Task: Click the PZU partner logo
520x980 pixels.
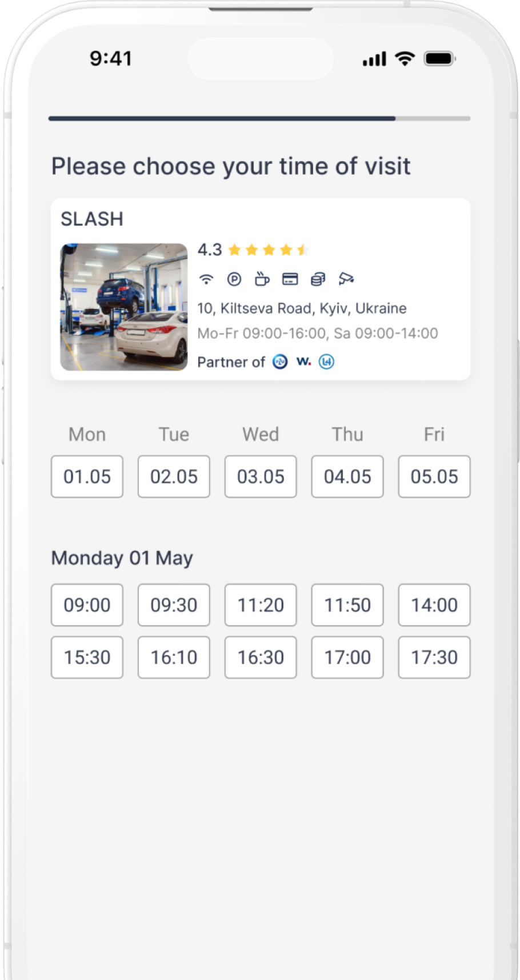Action: coord(280,362)
